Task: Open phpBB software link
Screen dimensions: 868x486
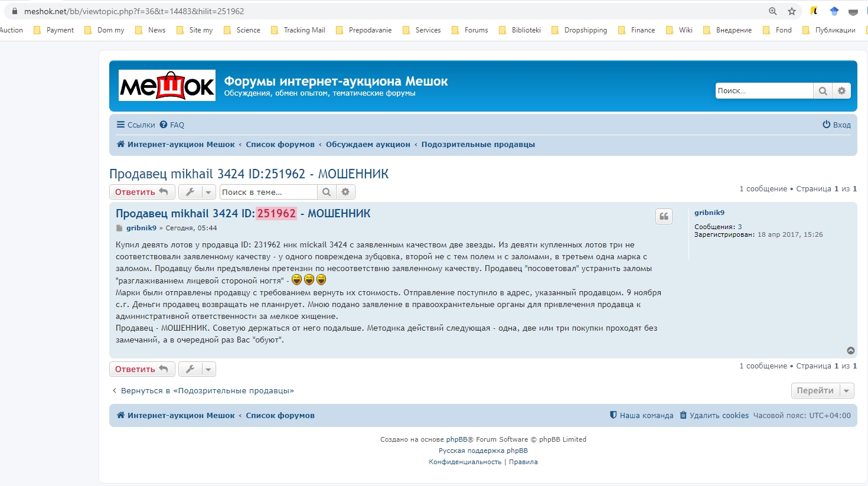Action: click(x=456, y=439)
